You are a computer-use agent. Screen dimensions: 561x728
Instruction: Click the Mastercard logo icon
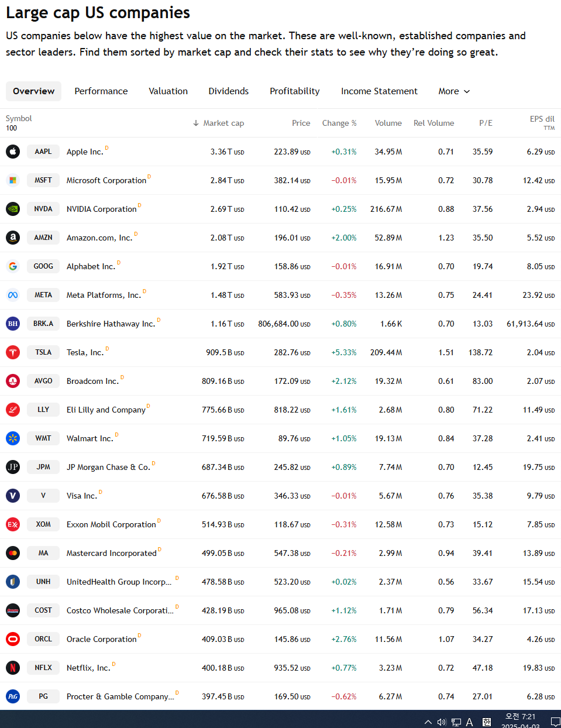pos(13,553)
